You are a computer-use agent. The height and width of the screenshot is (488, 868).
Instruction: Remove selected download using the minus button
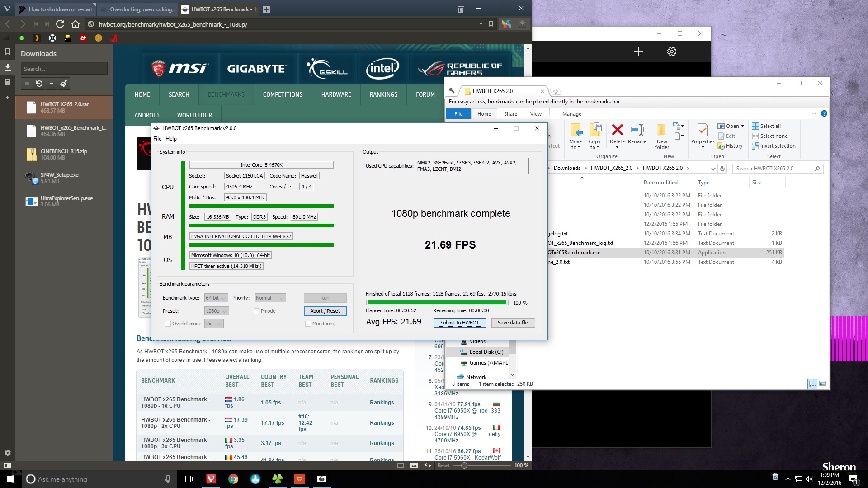(52, 83)
